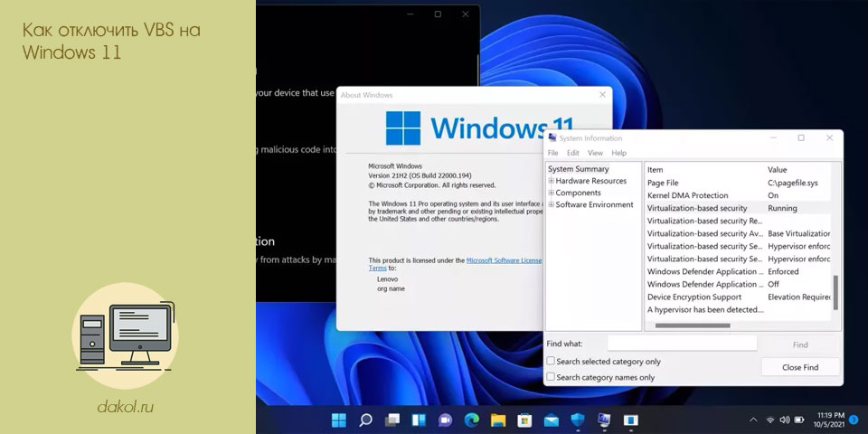Maximize the dark Windows Security window
868x434 pixels.
click(x=438, y=14)
